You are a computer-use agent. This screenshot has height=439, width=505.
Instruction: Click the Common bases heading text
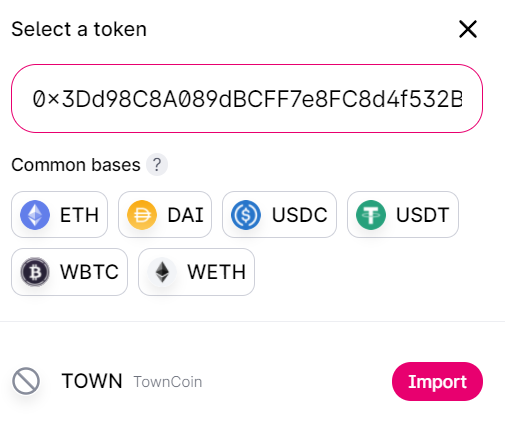pos(76,165)
